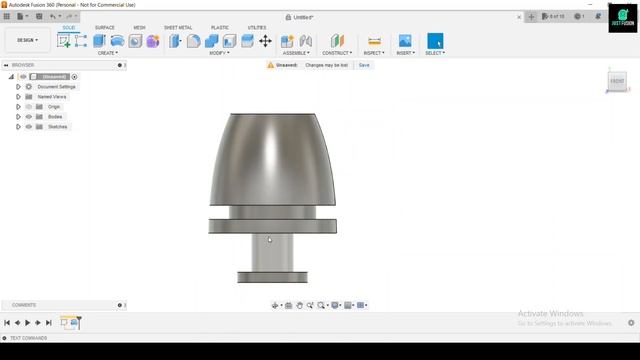Click the Insert image icon
640x360 pixels.
pos(405,41)
